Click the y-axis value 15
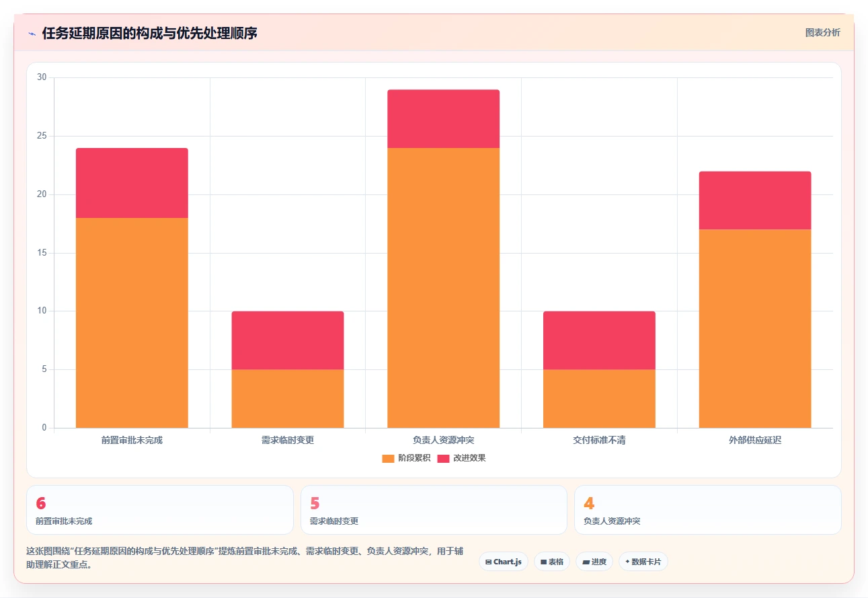Image resolution: width=868 pixels, height=598 pixels. tap(42, 253)
